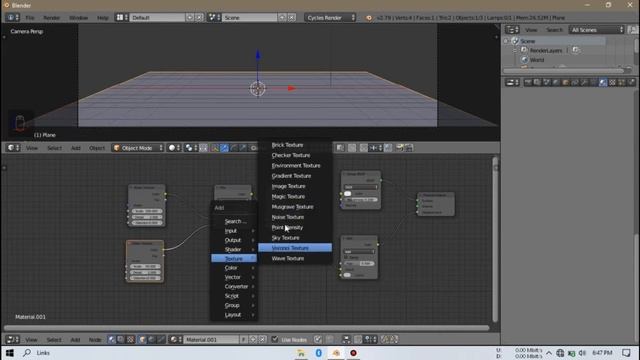Select object shader type icon
640x360 pixels.
(x=142, y=340)
